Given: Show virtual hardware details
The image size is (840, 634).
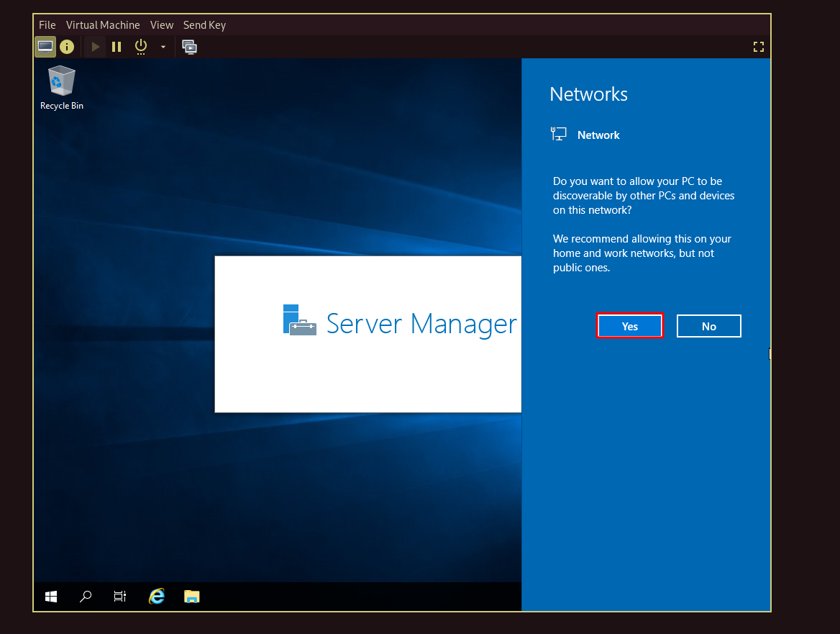Looking at the screenshot, I should pyautogui.click(x=67, y=47).
